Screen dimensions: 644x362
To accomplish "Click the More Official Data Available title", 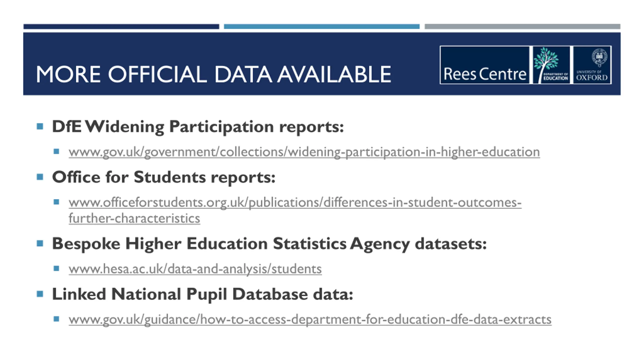I will pyautogui.click(x=213, y=74).
